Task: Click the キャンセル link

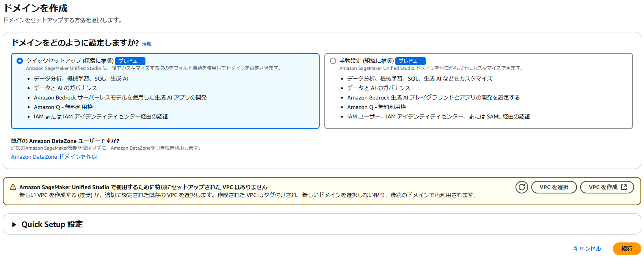Action: [587, 249]
